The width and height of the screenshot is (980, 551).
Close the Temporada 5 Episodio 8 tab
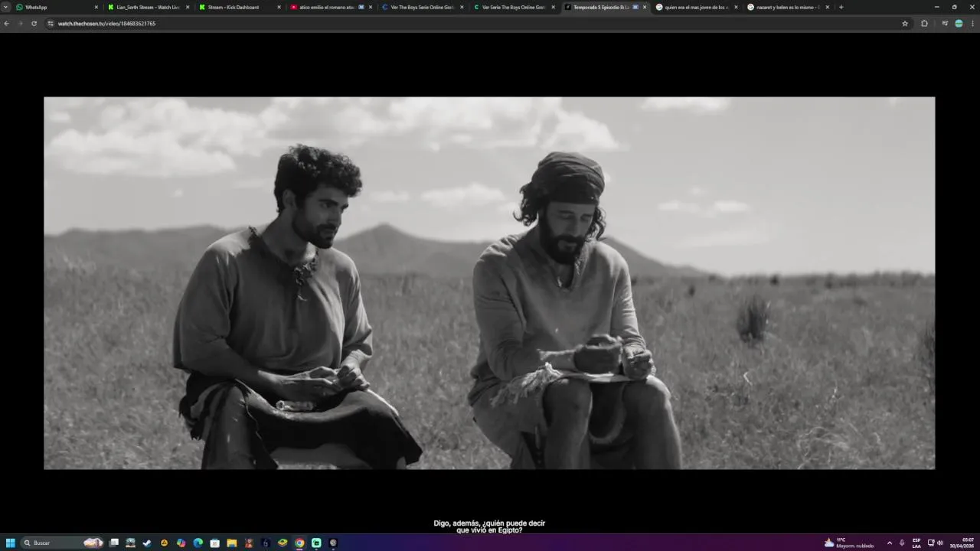click(645, 7)
